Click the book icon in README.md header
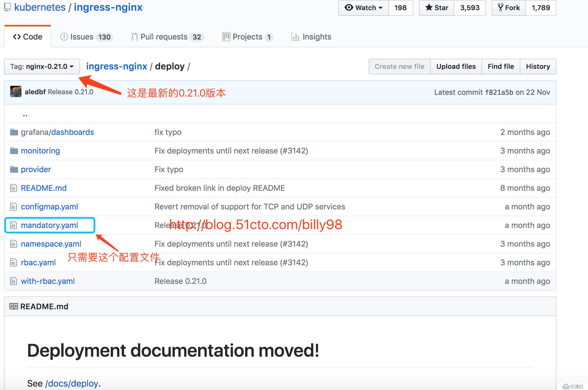588x390 pixels. [14, 306]
